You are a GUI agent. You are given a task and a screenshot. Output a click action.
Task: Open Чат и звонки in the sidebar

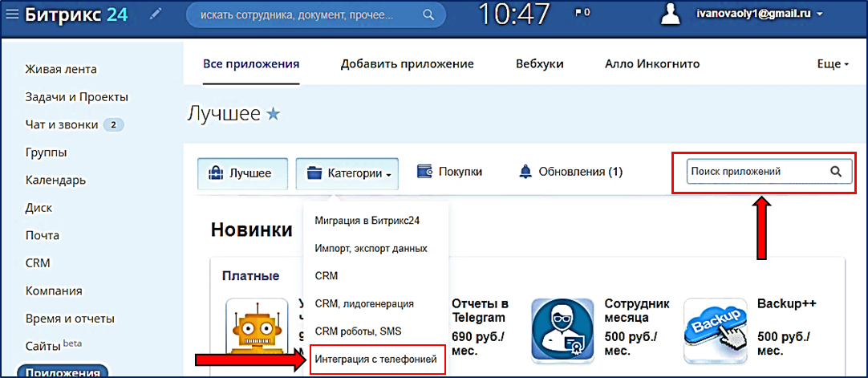62,124
